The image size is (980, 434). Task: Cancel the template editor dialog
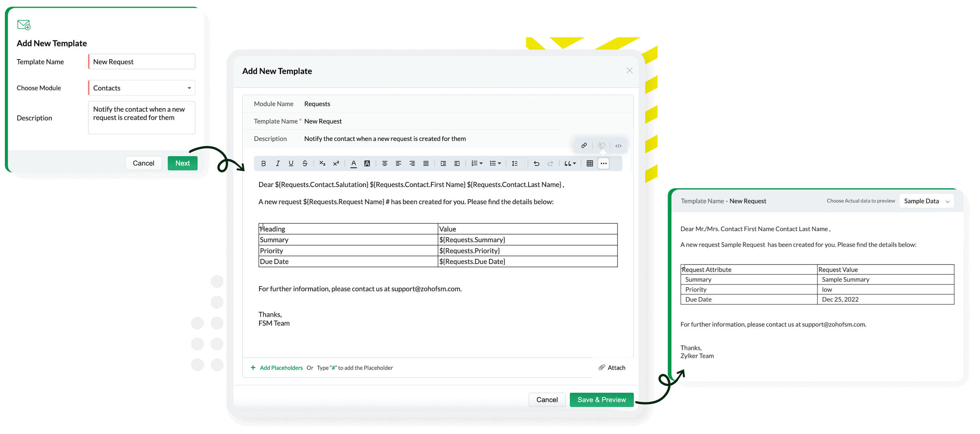547,400
